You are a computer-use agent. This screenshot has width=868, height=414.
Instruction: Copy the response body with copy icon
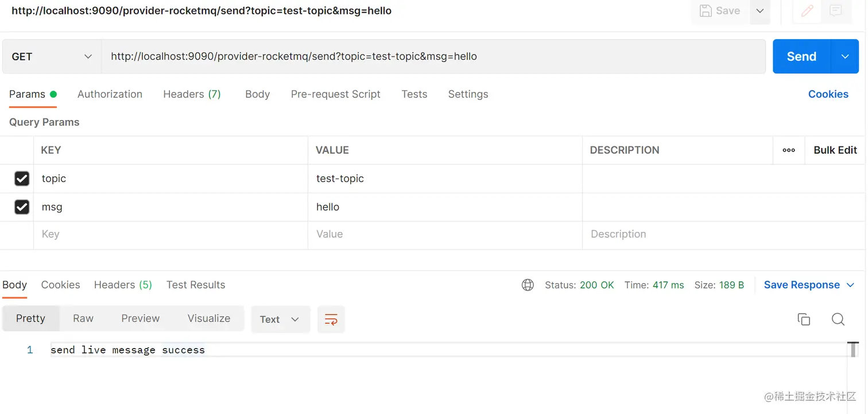point(804,319)
